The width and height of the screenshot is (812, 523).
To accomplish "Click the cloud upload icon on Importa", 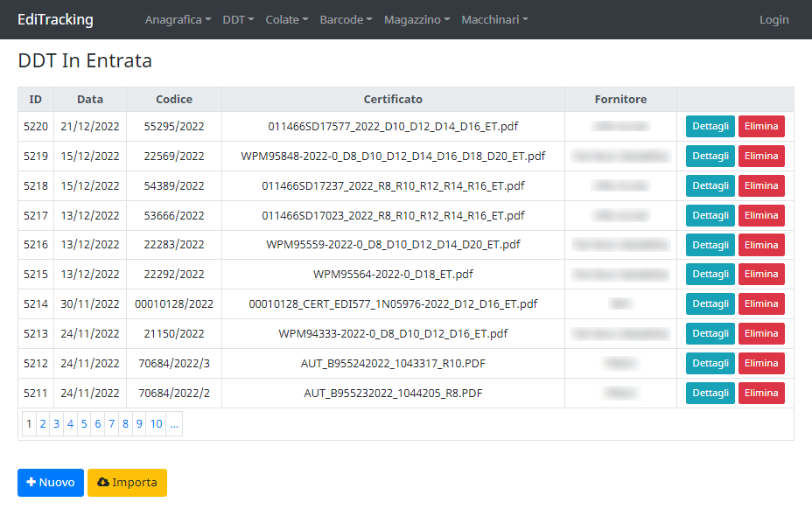I will [102, 483].
